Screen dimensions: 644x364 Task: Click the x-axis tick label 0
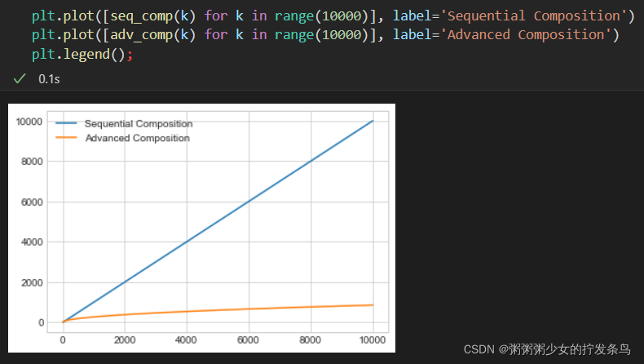[63, 340]
